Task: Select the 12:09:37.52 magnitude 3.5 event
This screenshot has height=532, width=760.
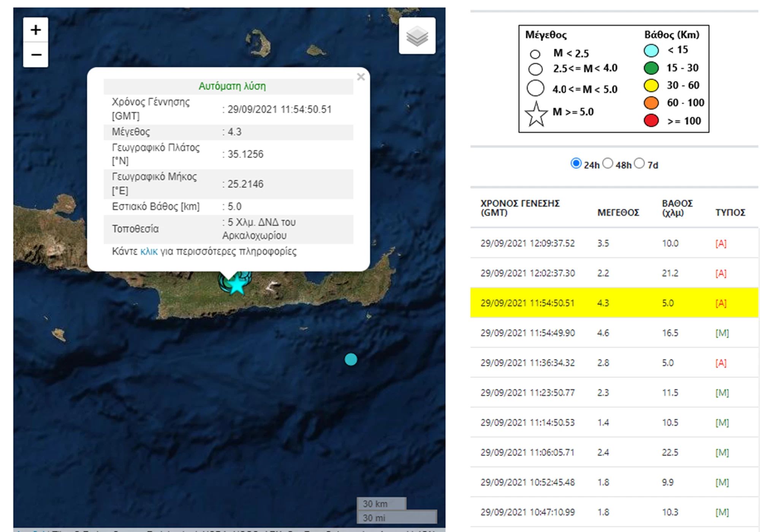Action: 614,243
